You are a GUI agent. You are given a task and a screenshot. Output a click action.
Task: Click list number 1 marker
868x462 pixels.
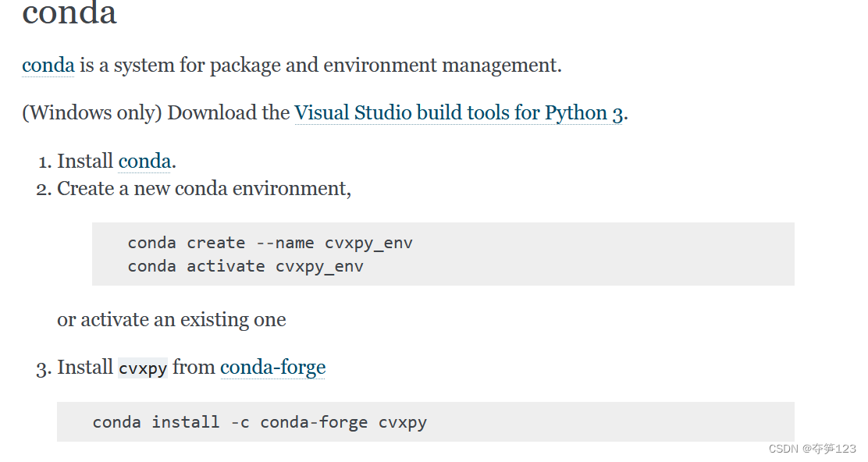[43, 162]
